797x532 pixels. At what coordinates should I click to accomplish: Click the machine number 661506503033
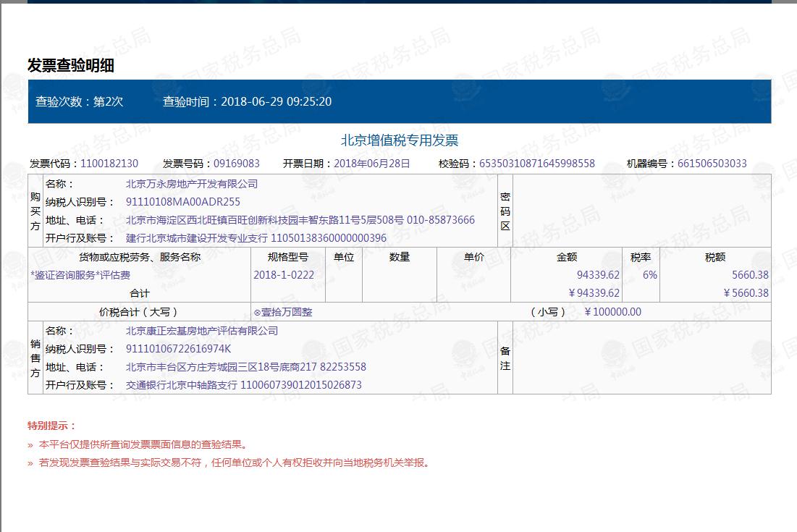click(x=712, y=164)
